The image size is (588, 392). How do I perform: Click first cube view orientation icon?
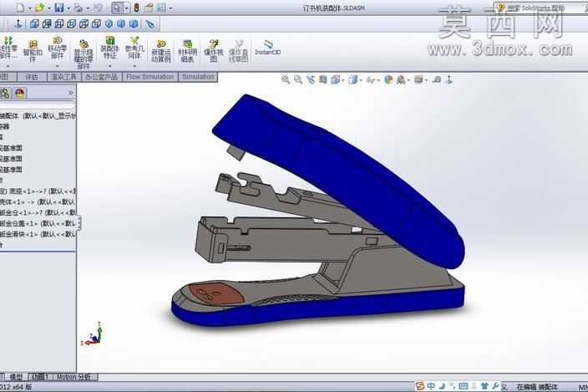tap(34, 24)
